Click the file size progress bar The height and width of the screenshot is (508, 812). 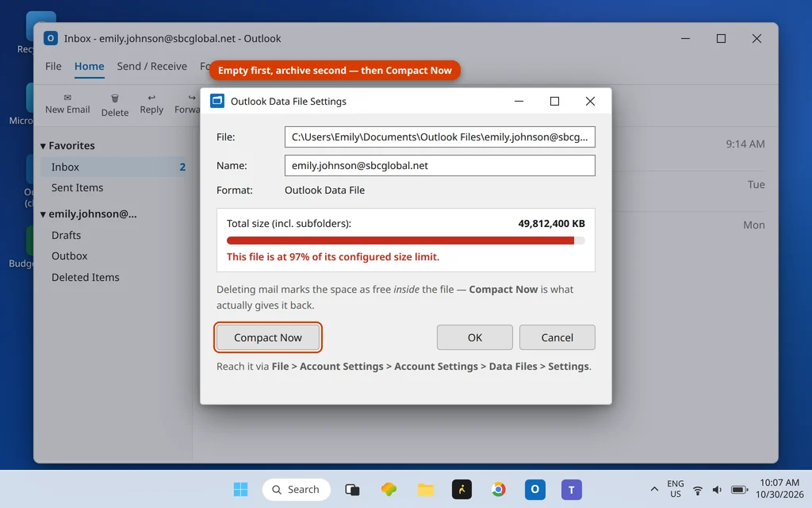click(x=405, y=241)
